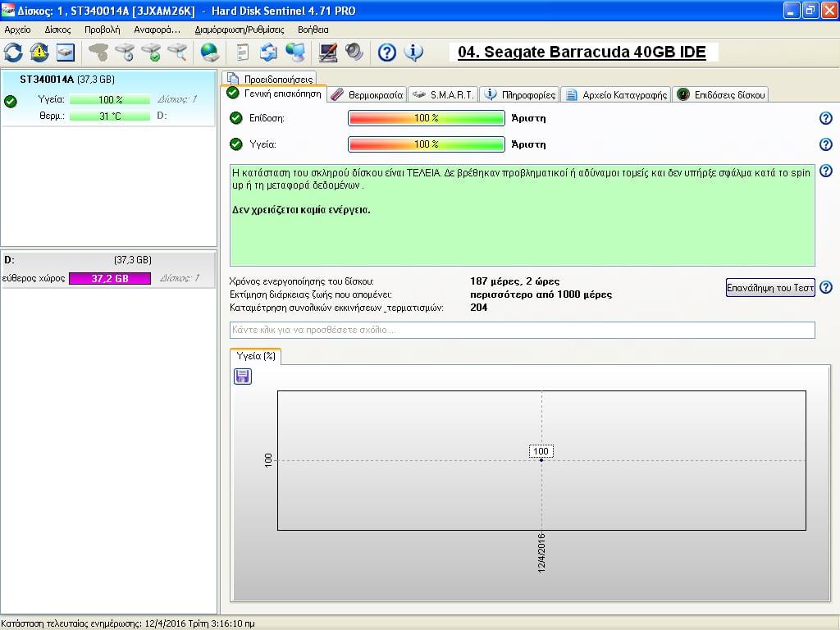Open the Αρχείο menu
The height and width of the screenshot is (630, 840).
18,30
